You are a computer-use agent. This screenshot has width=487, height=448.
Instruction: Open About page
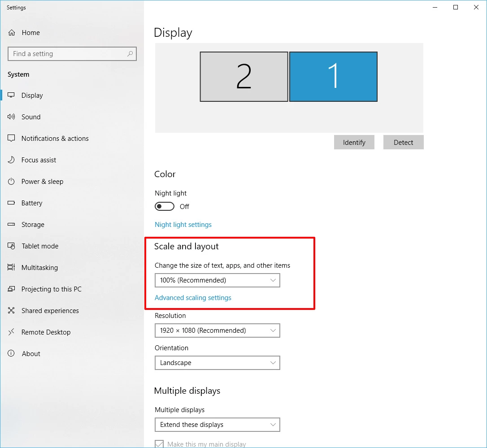click(x=31, y=353)
